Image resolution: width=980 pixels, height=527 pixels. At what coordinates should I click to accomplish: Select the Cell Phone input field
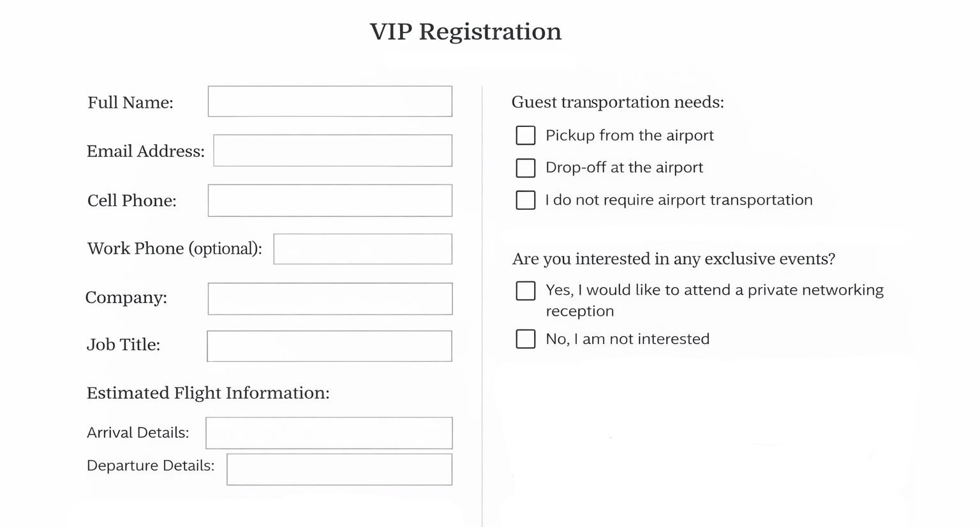click(x=329, y=200)
